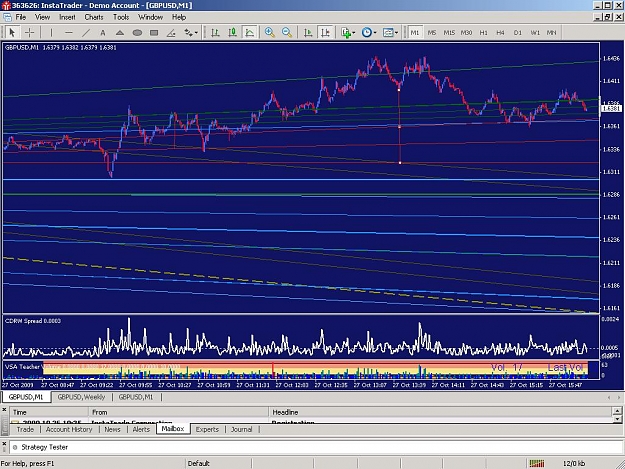Close the terminal panel with X
Image resolution: width=625 pixels, height=469 pixels.
pyautogui.click(x=4, y=410)
